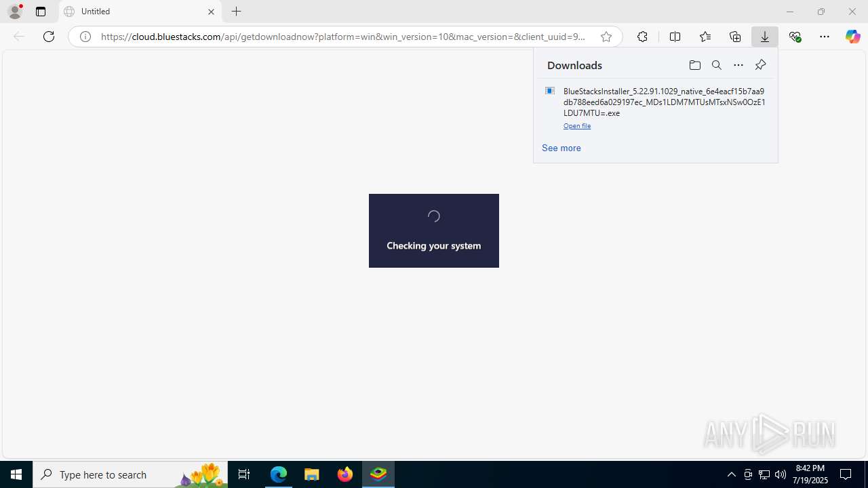The width and height of the screenshot is (868, 488).
Task: Open the Meet Now tray icon
Action: [748, 474]
